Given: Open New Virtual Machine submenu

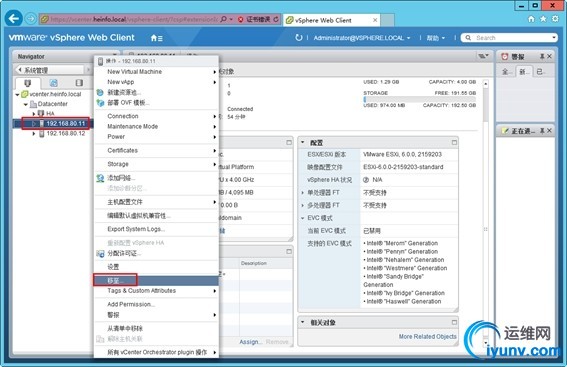Looking at the screenshot, I should pyautogui.click(x=156, y=72).
